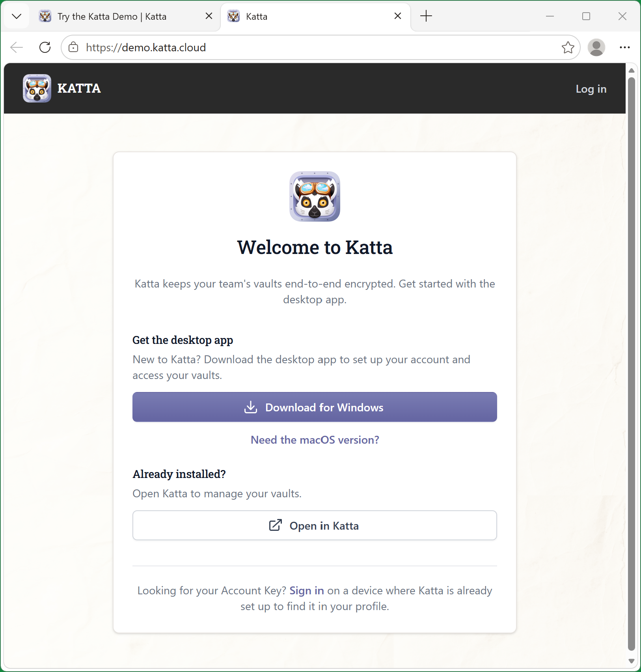Click the Open in Katta button
Viewport: 641px width, 672px height.
point(315,525)
